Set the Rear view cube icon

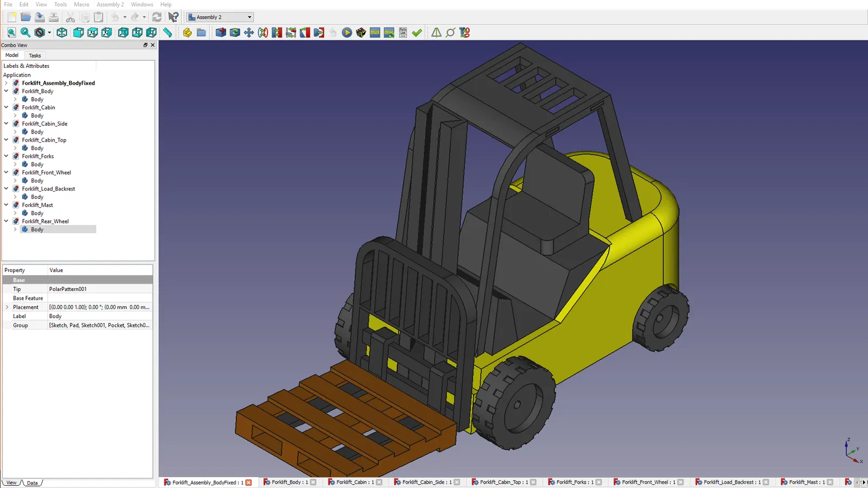[x=123, y=33]
